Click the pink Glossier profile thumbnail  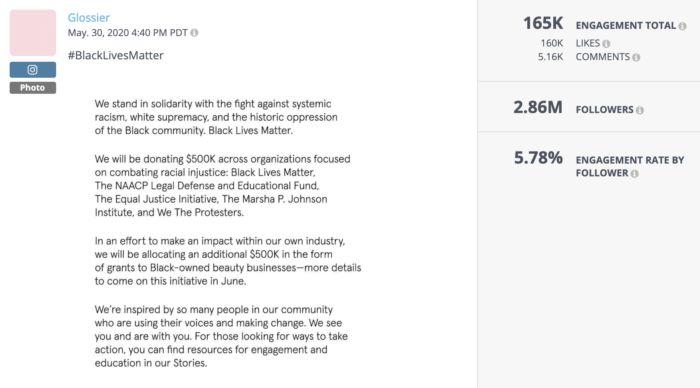pyautogui.click(x=33, y=33)
